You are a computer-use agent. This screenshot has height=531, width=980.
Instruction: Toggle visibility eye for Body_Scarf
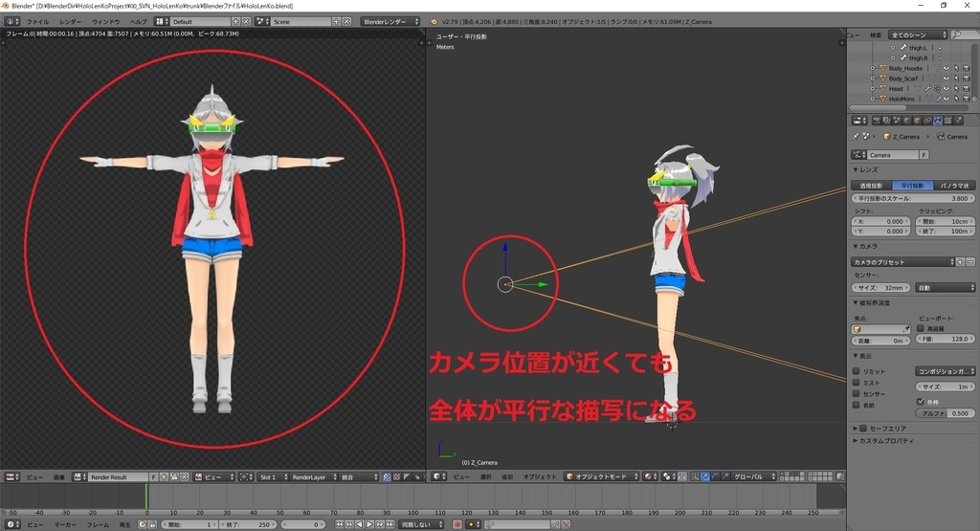[x=947, y=78]
